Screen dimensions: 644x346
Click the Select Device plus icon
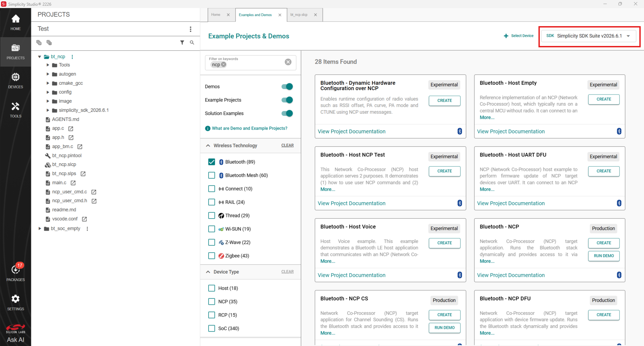click(506, 36)
